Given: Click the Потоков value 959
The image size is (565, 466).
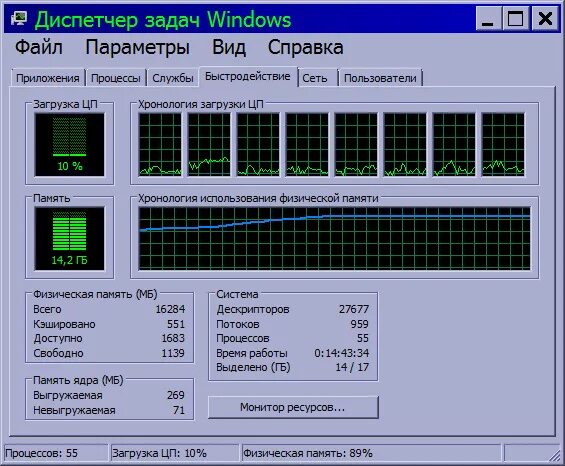Looking at the screenshot, I should (x=360, y=324).
